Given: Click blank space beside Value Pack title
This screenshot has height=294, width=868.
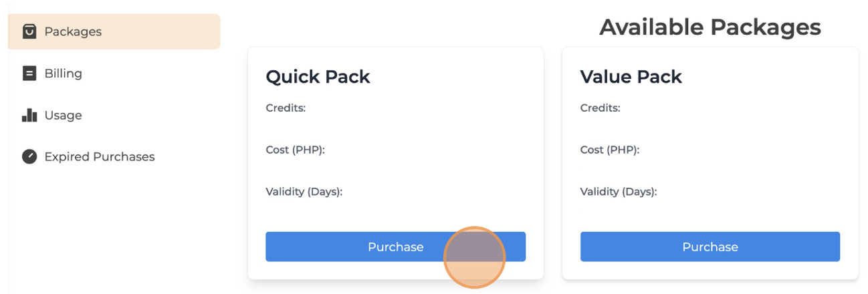Looking at the screenshot, I should pos(769,77).
